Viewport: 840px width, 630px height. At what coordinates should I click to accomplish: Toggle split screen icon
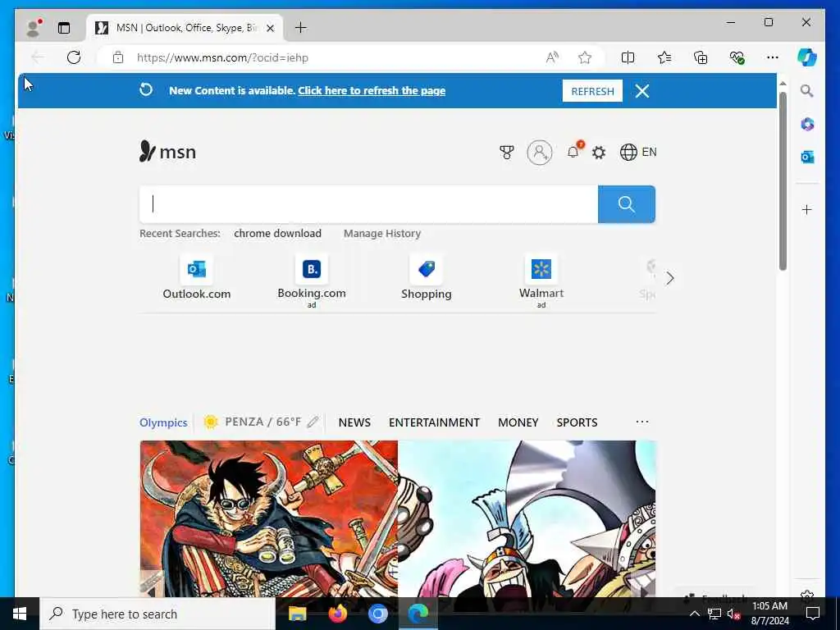628,57
